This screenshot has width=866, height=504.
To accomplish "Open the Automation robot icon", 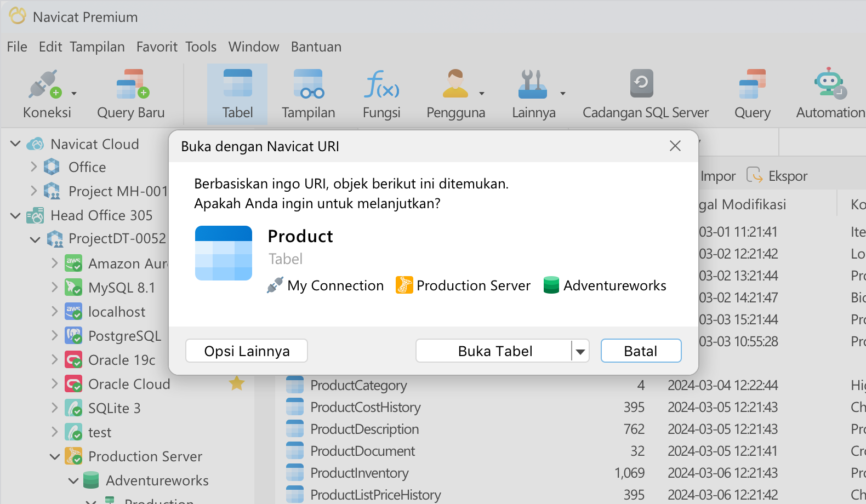I will click(x=830, y=84).
